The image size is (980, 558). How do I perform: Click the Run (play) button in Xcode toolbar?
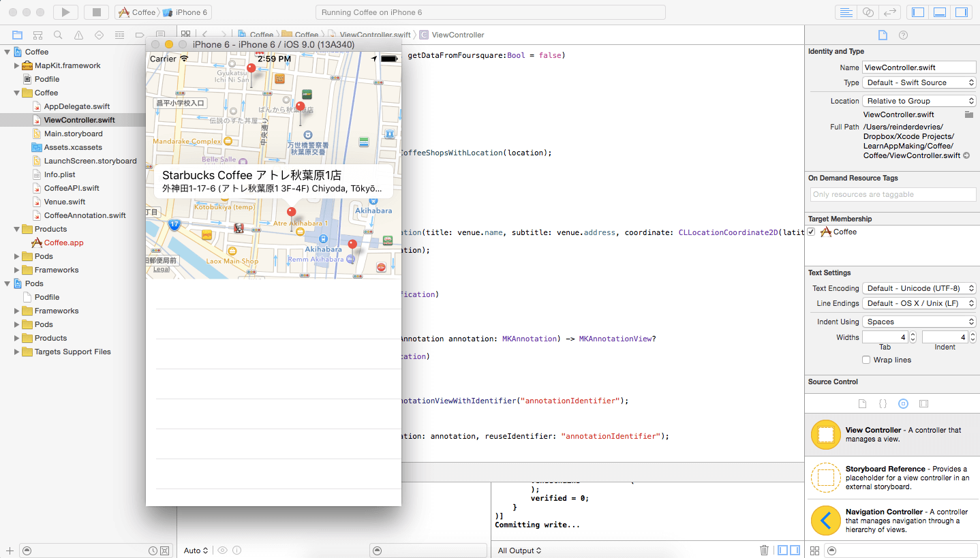point(65,12)
